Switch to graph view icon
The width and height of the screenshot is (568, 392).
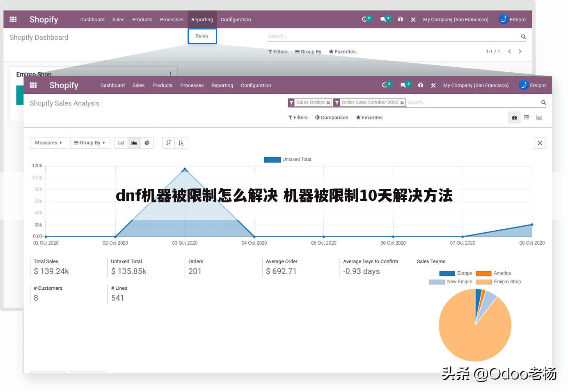coord(539,117)
